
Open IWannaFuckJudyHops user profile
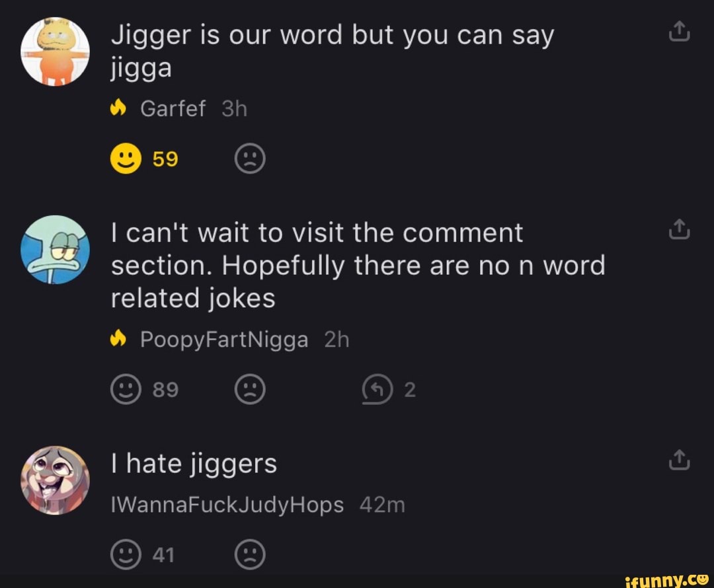click(227, 505)
